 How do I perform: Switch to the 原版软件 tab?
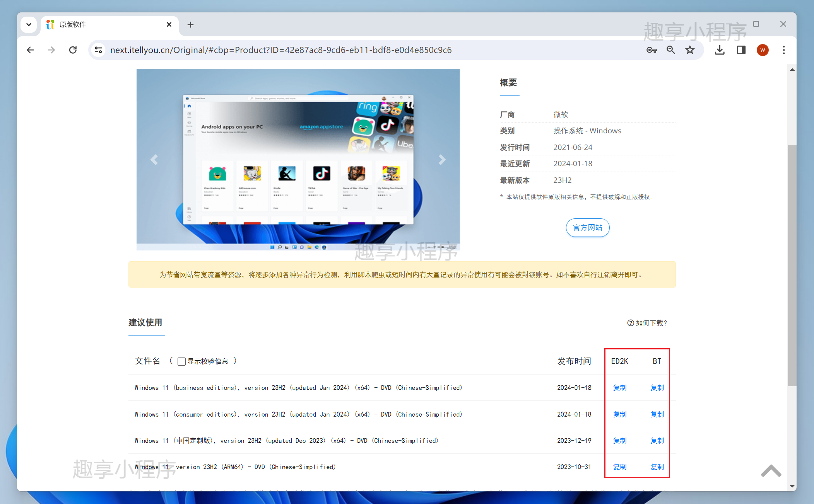click(x=110, y=25)
